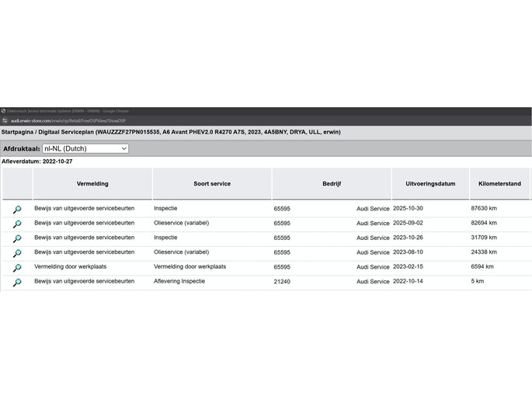Click the browser favicon in title bar
This screenshot has height=399, width=532.
click(x=4, y=111)
